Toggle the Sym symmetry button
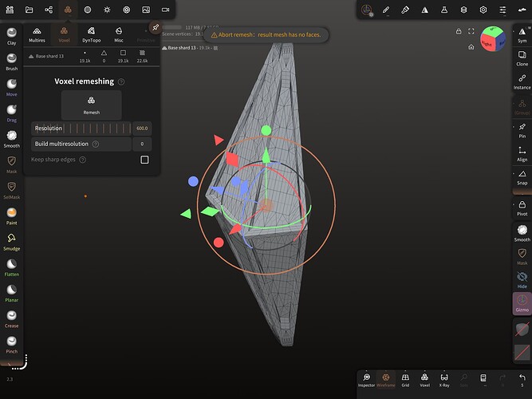The height and width of the screenshot is (399, 532). click(x=522, y=35)
